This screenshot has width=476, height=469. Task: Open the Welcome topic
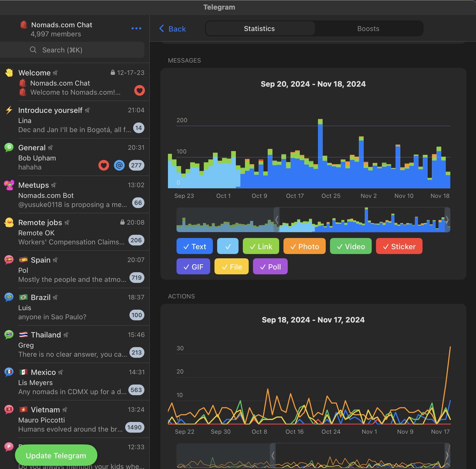point(75,82)
